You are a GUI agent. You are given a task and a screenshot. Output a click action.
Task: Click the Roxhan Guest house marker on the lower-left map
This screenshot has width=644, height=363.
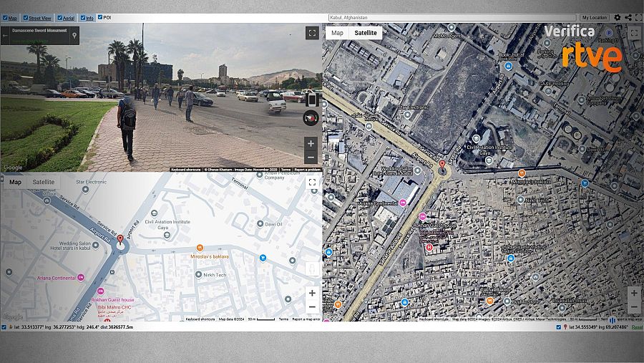tap(101, 291)
